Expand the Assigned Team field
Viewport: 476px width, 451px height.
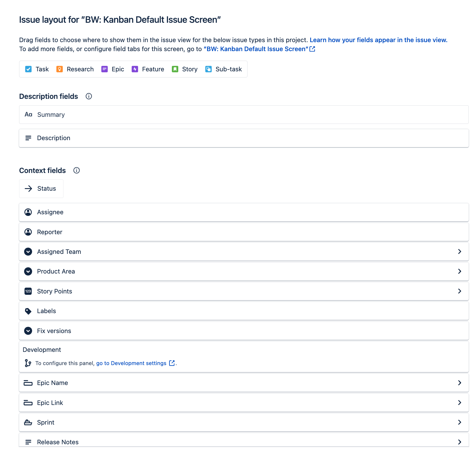tap(460, 252)
